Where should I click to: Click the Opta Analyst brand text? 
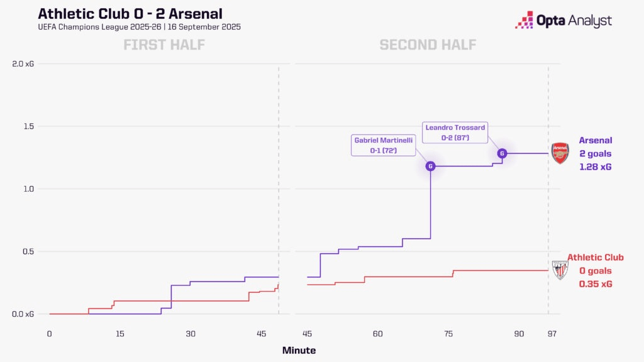[574, 21]
